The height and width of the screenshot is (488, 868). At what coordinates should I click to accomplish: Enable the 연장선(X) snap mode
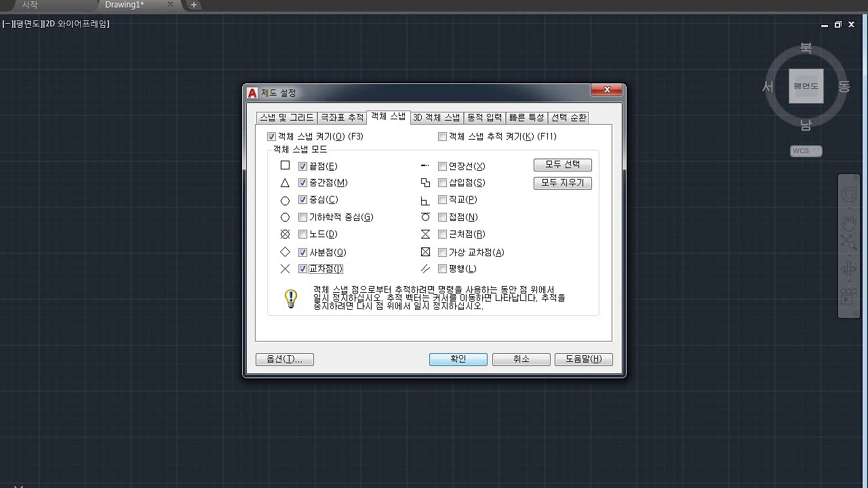(443, 166)
